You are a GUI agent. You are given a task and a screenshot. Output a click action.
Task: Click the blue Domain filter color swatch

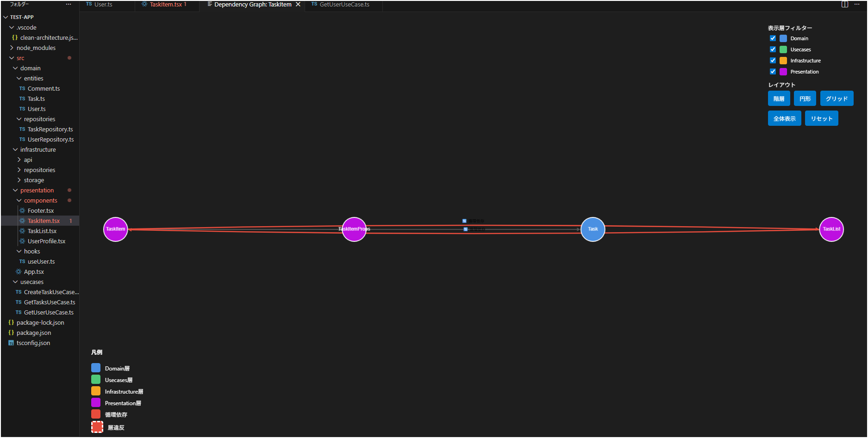(783, 38)
